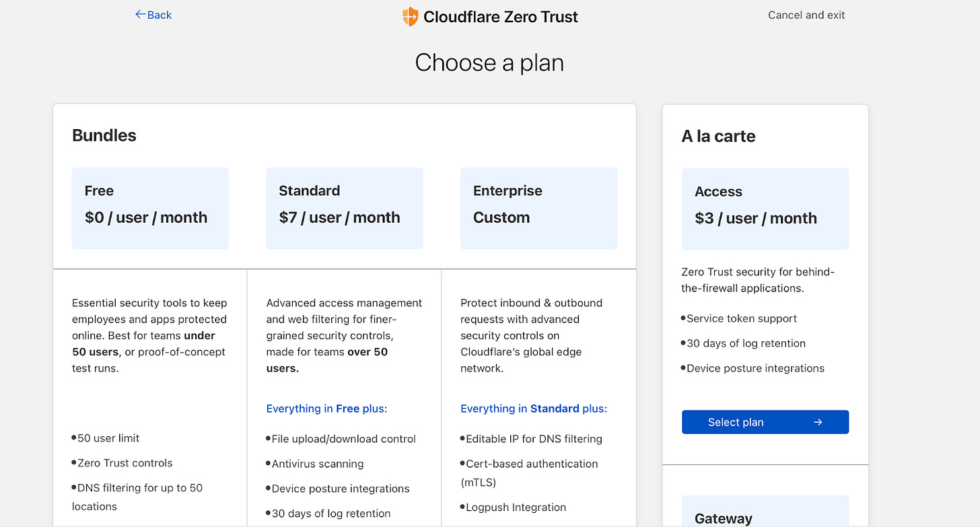Click the Cloudflare Zero Trust shield logo
The image size is (980, 527).
(410, 16)
